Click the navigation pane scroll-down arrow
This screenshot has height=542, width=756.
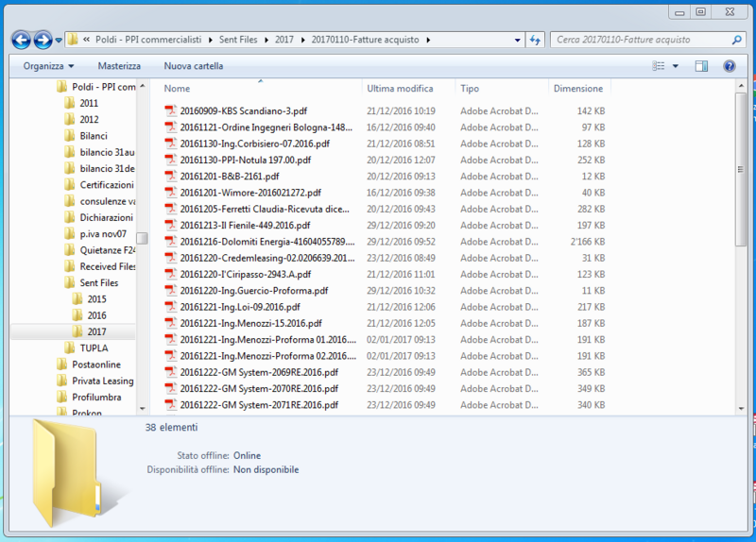tap(143, 409)
